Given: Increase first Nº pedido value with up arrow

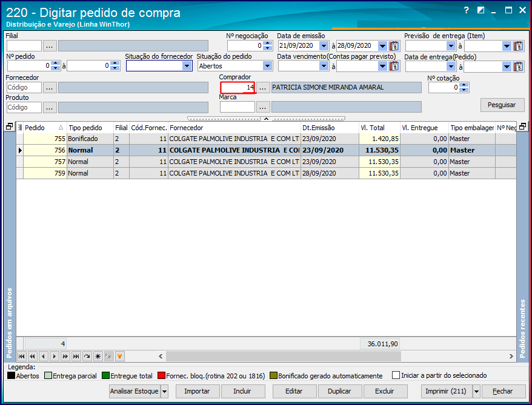Looking at the screenshot, I should tap(56, 64).
